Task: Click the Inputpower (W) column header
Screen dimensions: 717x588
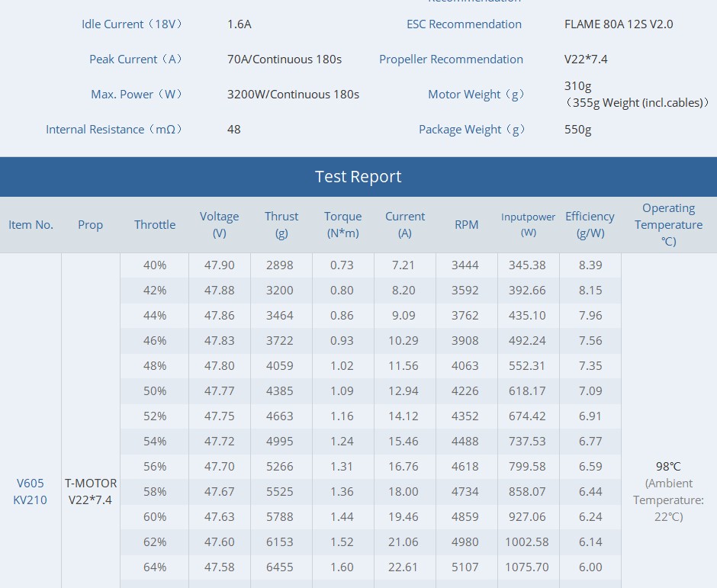Action: 528,225
